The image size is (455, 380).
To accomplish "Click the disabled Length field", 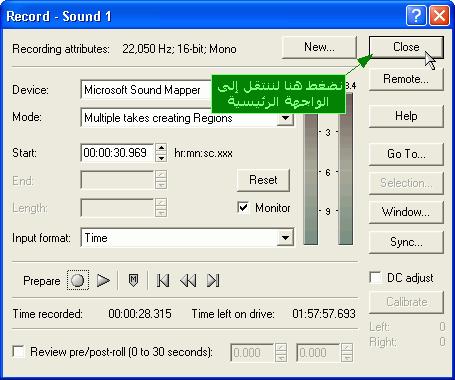I will pyautogui.click(x=117, y=208).
